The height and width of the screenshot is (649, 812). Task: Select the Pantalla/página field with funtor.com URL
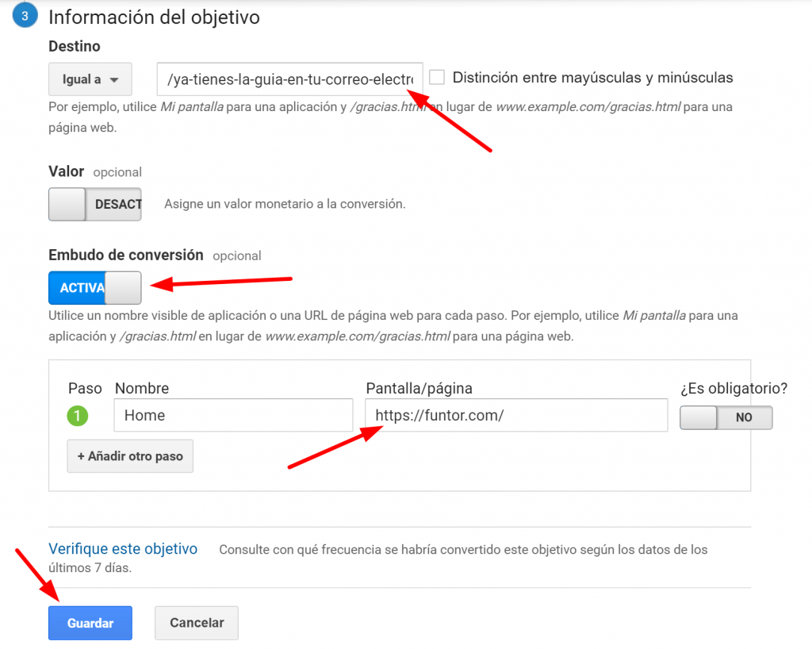515,415
